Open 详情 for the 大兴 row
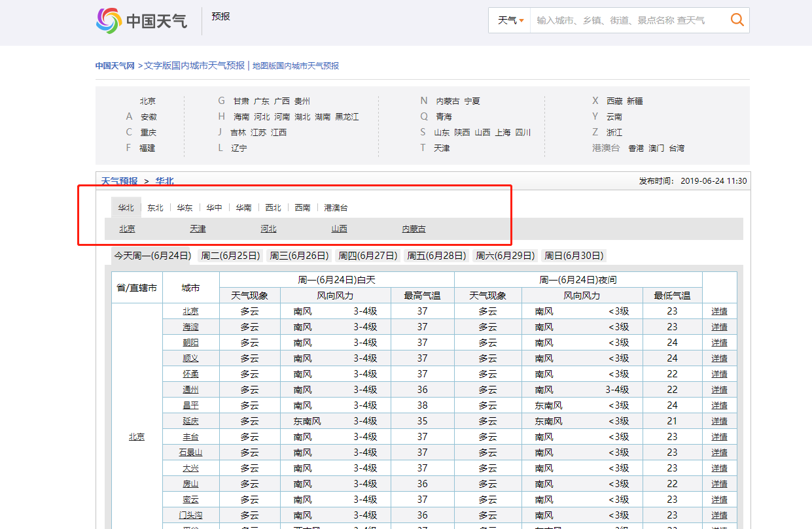The height and width of the screenshot is (529, 812). click(719, 468)
